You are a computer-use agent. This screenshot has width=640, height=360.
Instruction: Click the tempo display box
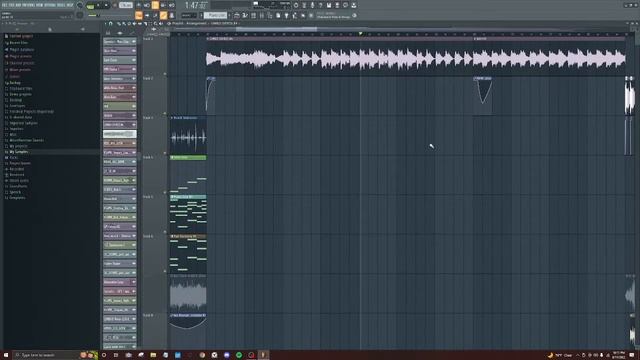[x=126, y=5]
